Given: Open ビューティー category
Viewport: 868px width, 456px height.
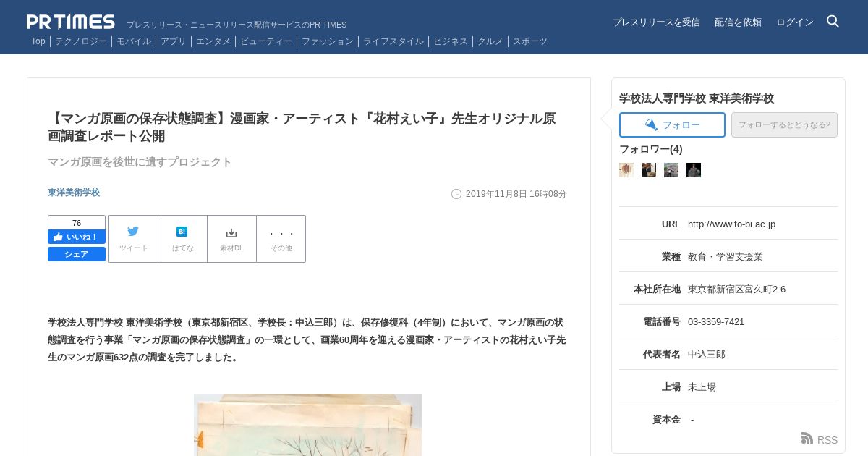Looking at the screenshot, I should tap(266, 41).
